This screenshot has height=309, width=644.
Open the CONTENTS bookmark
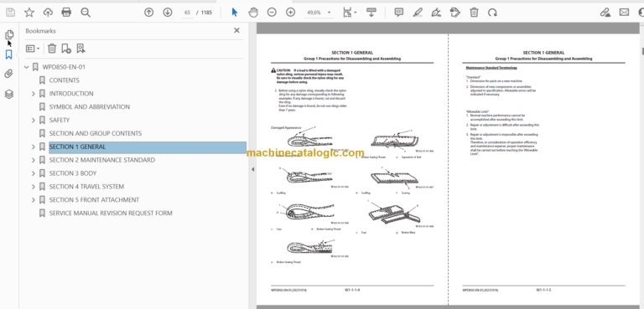(x=64, y=80)
